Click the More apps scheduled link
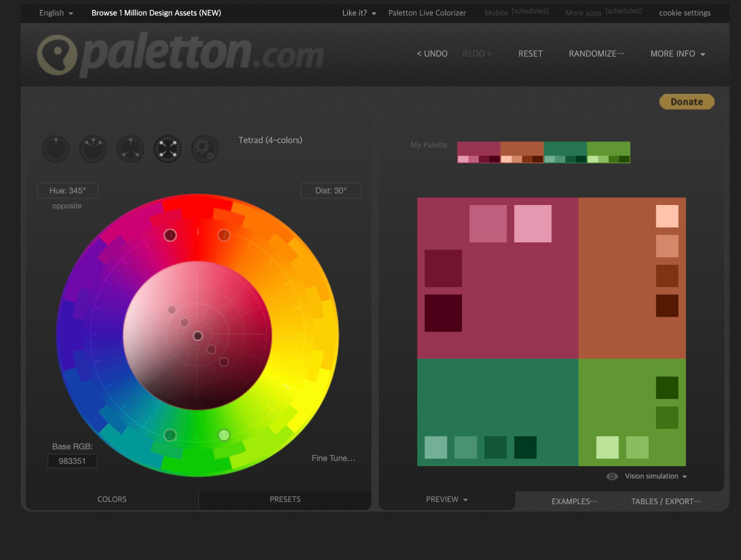741x560 pixels. [x=603, y=12]
